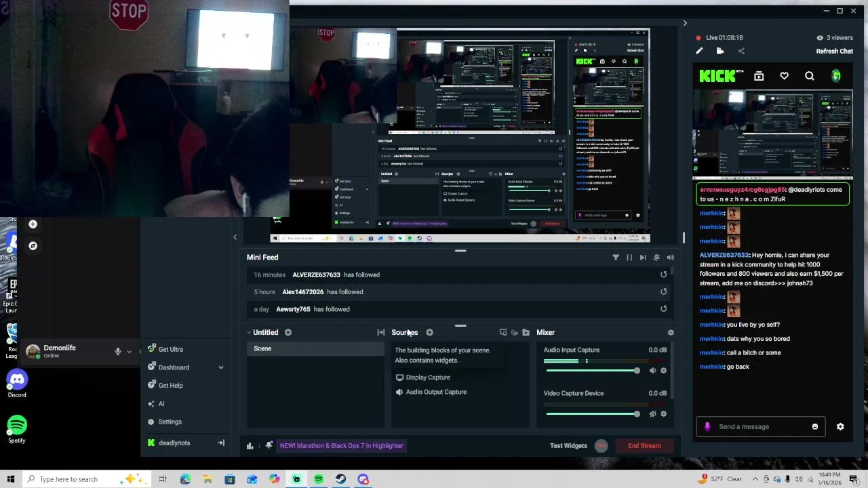
Task: Click the Test Widgets button
Action: (568, 445)
